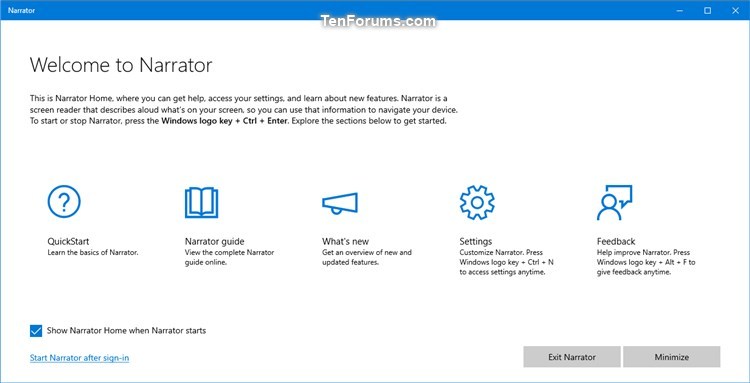Click 'View the complete Narrator guide online.' text

point(230,257)
